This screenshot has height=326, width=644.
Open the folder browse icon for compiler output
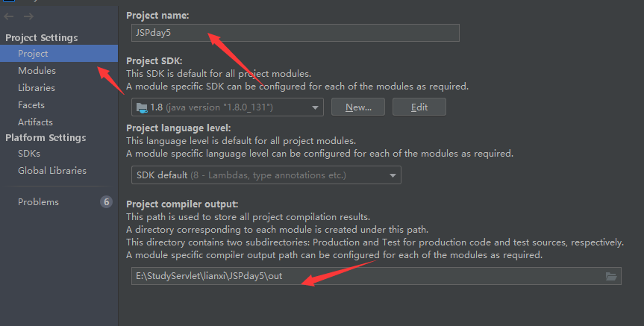pyautogui.click(x=611, y=276)
